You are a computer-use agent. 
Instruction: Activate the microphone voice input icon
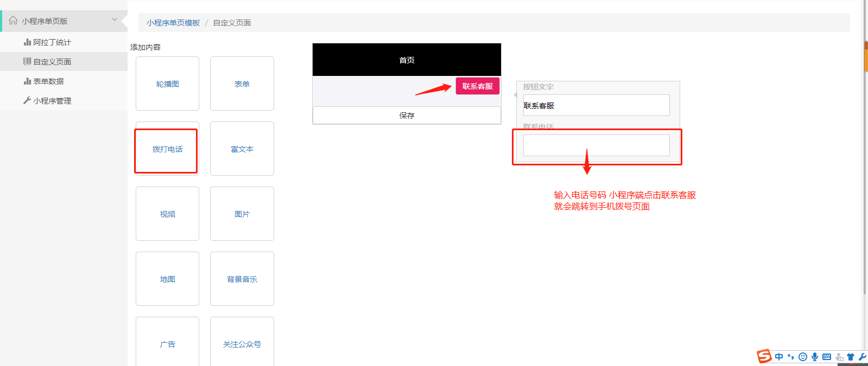[815, 357]
